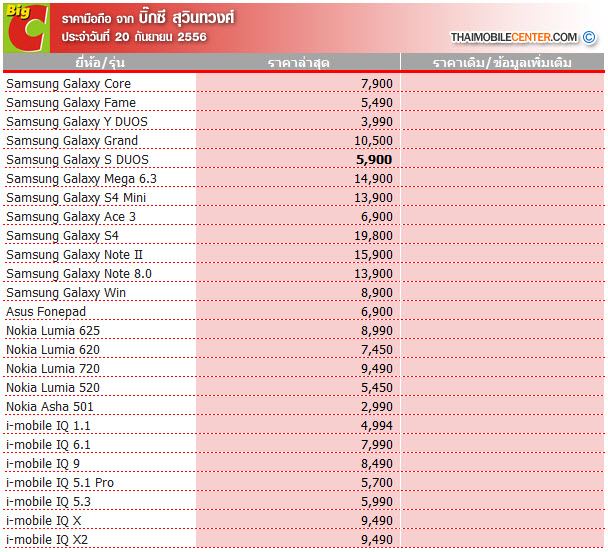Click the i-mobile IQ X model name
Viewport: 608px width, 552px height.
pos(43,521)
